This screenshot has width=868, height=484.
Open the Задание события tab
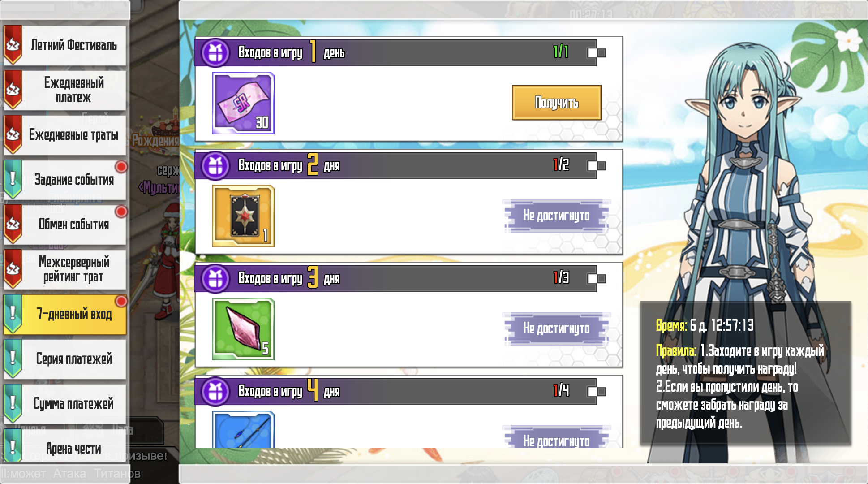pos(65,180)
